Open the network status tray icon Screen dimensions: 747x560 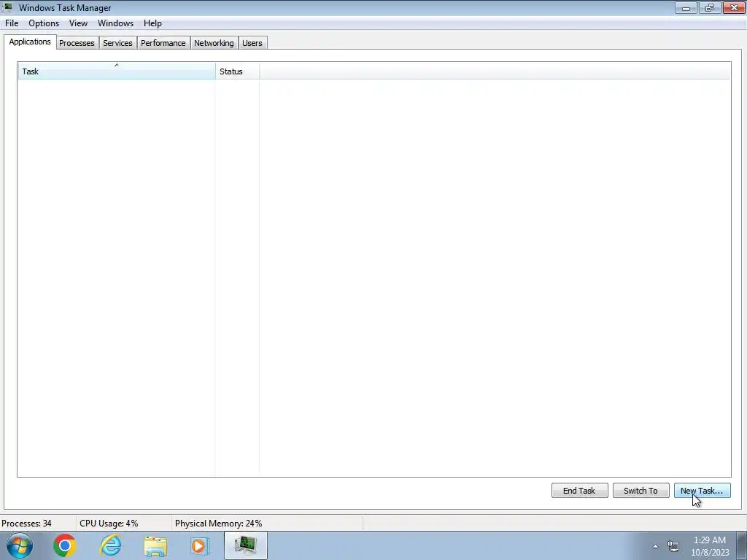pos(673,546)
